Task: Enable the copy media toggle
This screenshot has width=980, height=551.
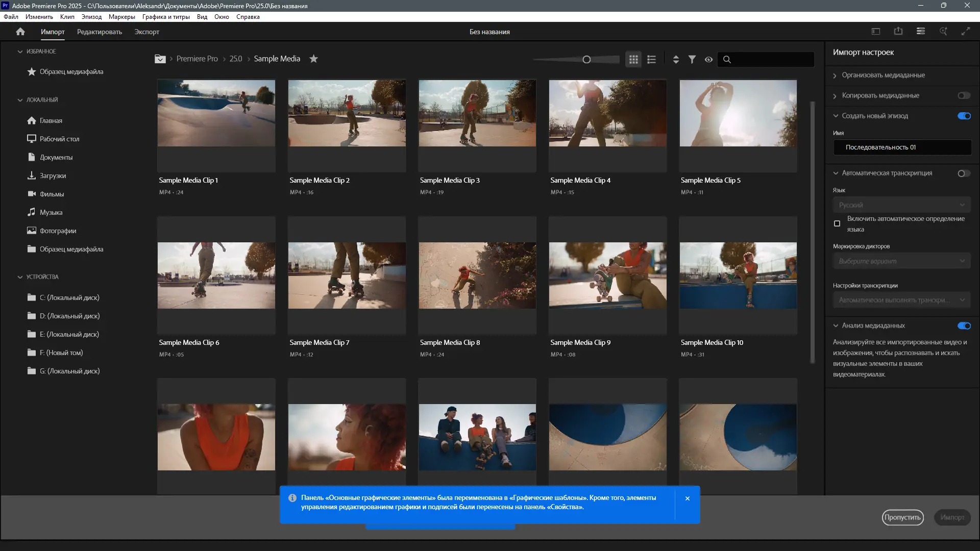Action: click(x=964, y=95)
